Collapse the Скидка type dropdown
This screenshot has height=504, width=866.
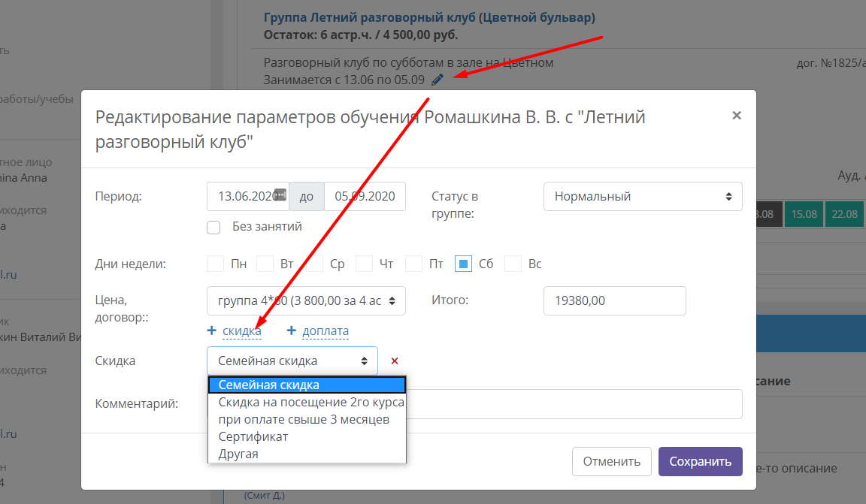pos(292,361)
